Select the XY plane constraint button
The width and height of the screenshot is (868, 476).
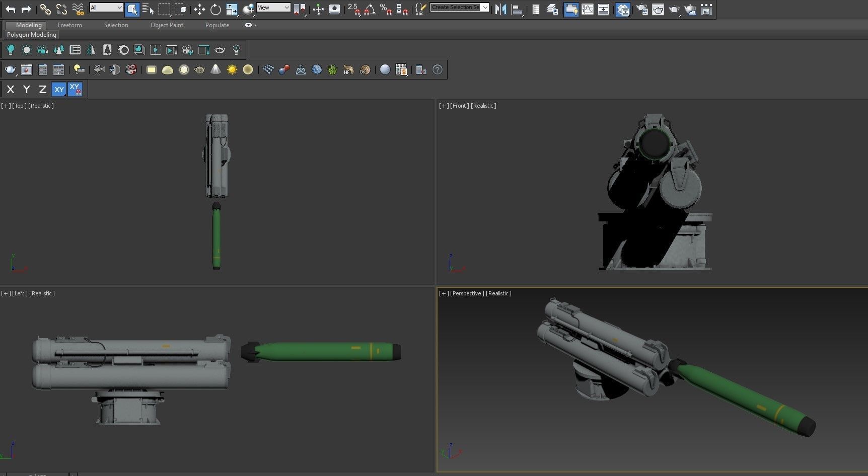click(x=59, y=90)
